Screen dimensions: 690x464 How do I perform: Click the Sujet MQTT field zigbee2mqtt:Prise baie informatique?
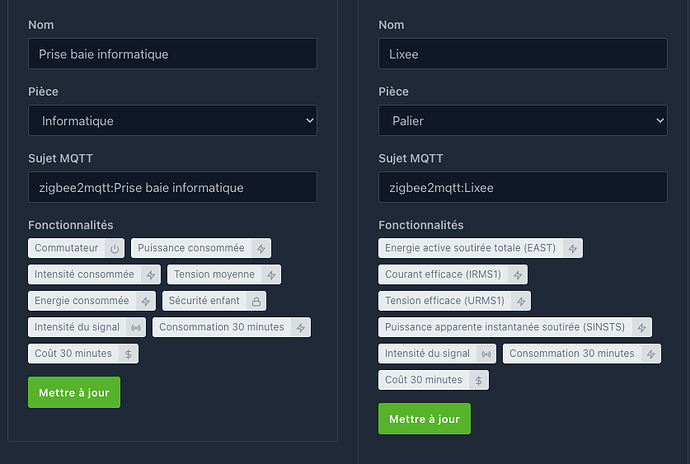pos(172,187)
